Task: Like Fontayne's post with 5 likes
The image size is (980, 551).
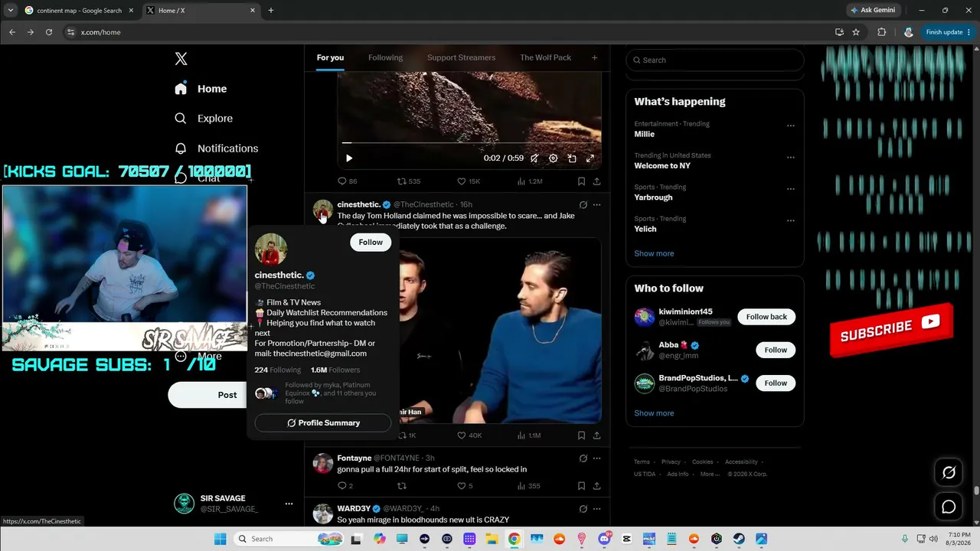Action: [x=465, y=486]
